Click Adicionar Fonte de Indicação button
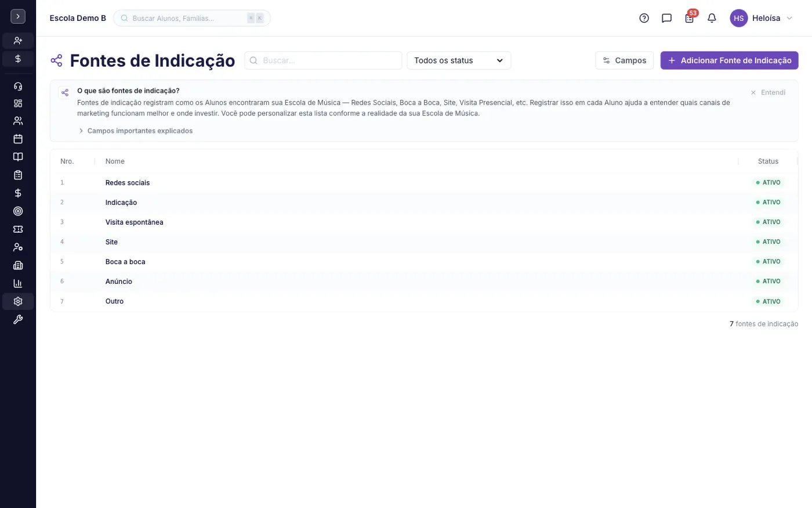 (x=729, y=60)
